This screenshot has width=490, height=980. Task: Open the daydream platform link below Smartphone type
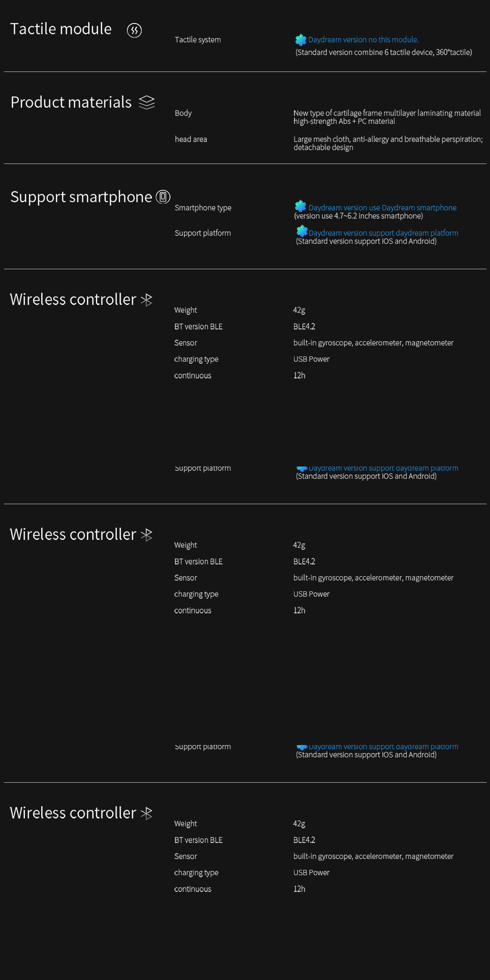point(383,233)
